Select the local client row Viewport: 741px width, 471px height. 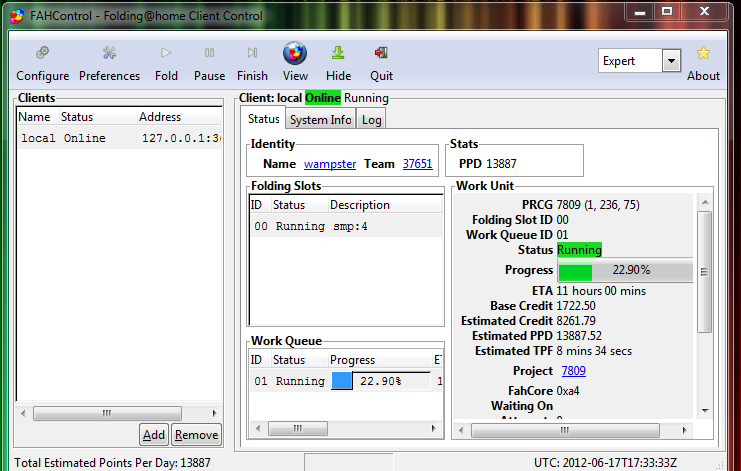click(x=119, y=138)
